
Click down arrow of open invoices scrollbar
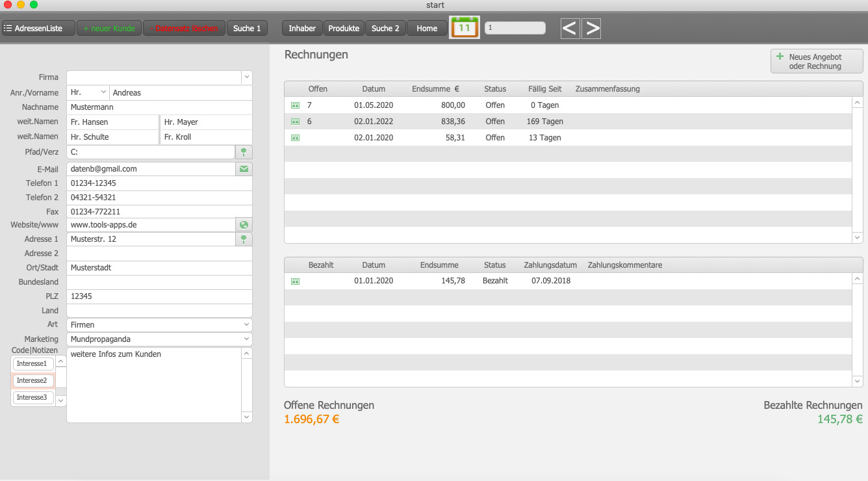pos(858,238)
